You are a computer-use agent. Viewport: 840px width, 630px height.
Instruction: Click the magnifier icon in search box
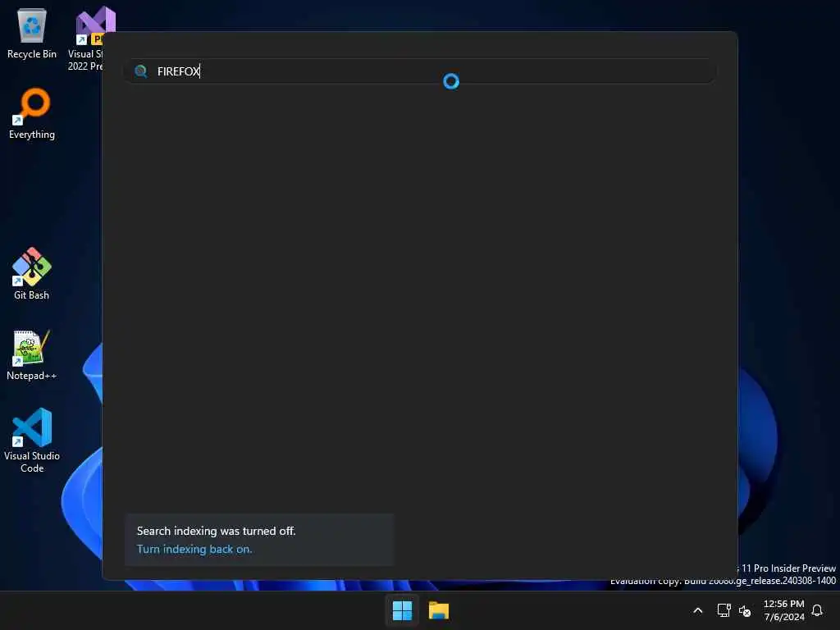[x=141, y=71]
